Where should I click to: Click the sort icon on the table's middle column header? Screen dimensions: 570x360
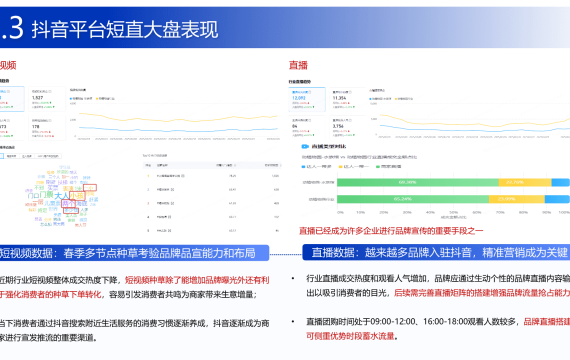tap(235, 165)
